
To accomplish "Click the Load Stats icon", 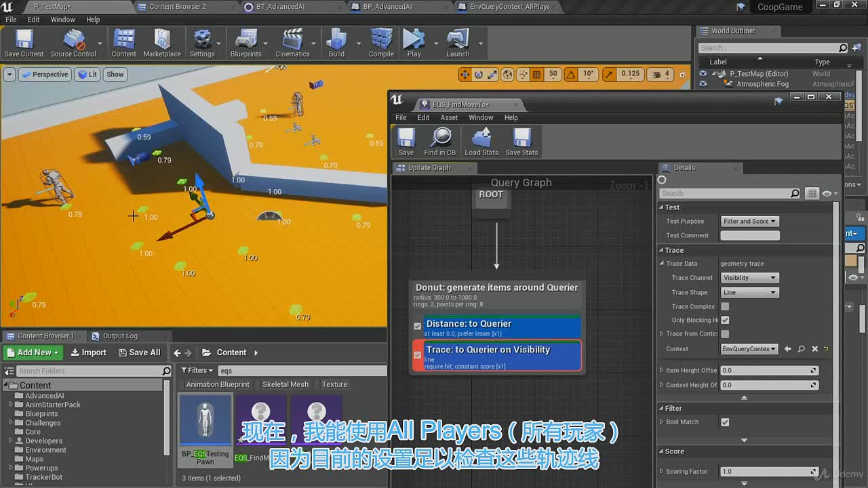I will click(x=481, y=142).
